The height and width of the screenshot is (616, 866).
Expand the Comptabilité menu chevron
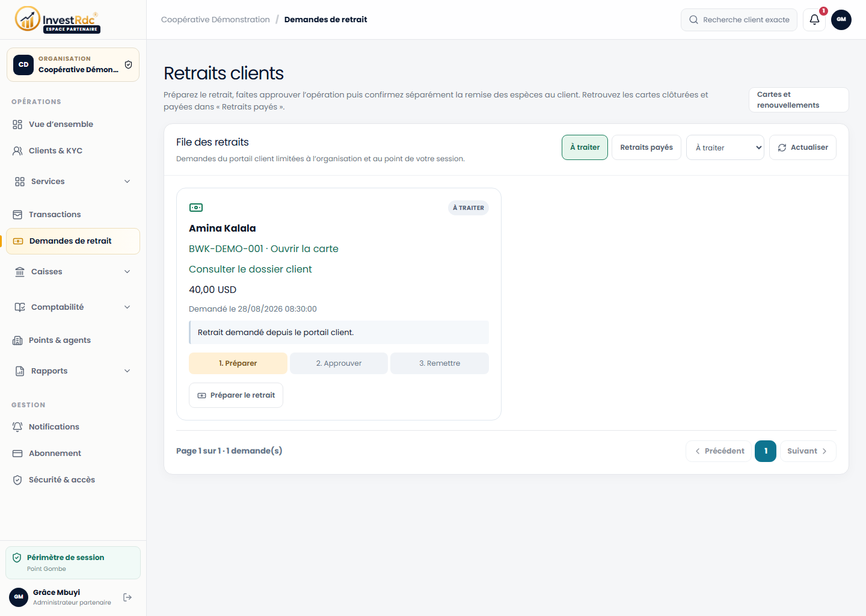point(127,307)
